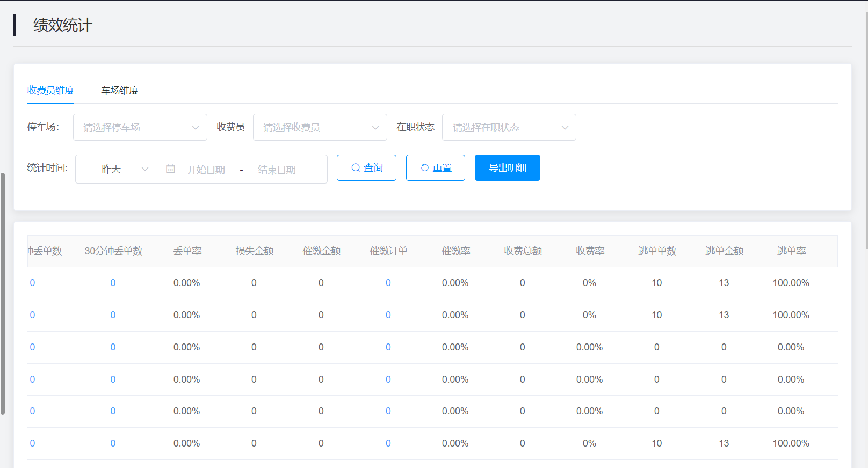Screen dimensions: 868x468
Task: Click the magnifier icon on 查询 button
Action: [356, 168]
